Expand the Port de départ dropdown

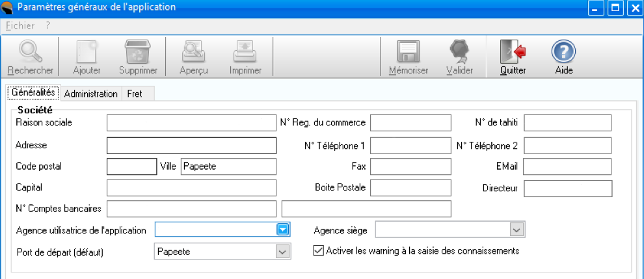point(283,252)
